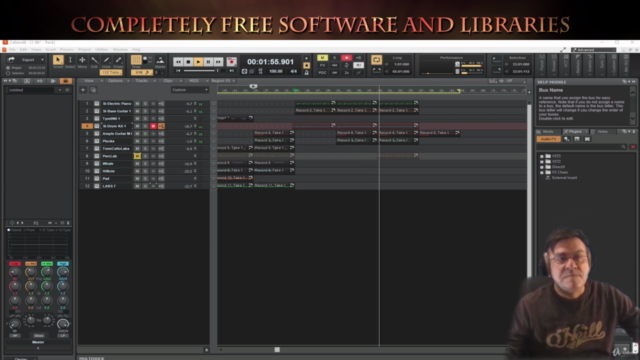Start playback with the Play button
This screenshot has width=640, height=360.
click(x=198, y=62)
